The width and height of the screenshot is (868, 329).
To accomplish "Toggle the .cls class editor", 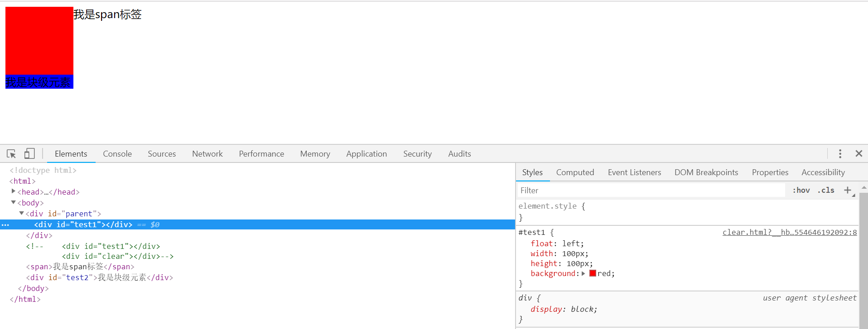I will click(826, 191).
